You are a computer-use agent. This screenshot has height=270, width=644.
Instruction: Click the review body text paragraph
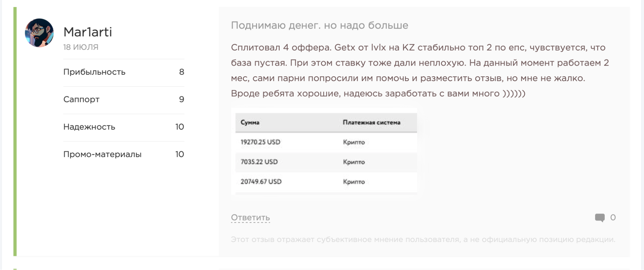coord(420,70)
